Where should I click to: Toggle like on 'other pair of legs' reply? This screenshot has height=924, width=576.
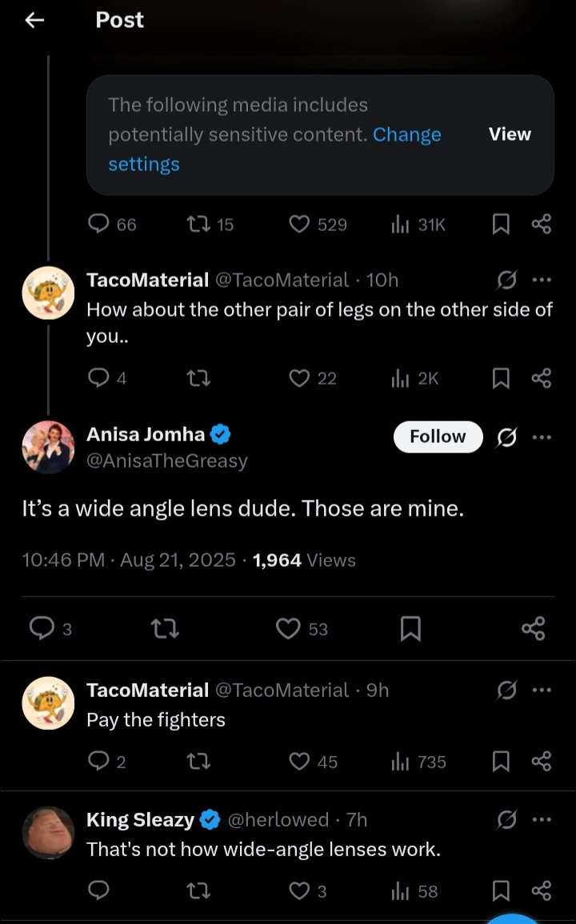coord(299,378)
